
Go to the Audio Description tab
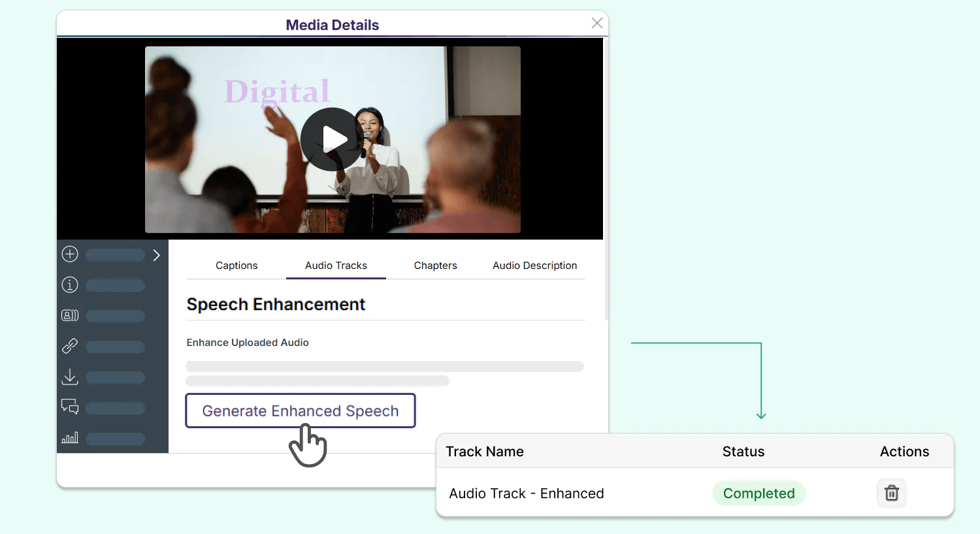[x=535, y=265]
